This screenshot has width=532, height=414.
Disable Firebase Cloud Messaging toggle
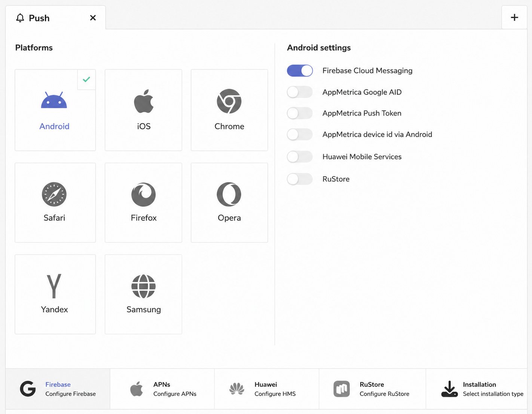click(x=300, y=70)
